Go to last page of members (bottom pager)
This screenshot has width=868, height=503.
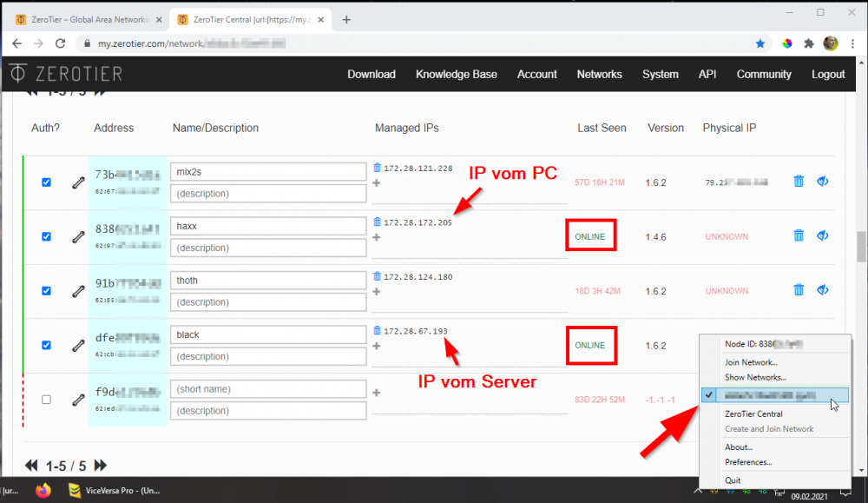click(100, 466)
